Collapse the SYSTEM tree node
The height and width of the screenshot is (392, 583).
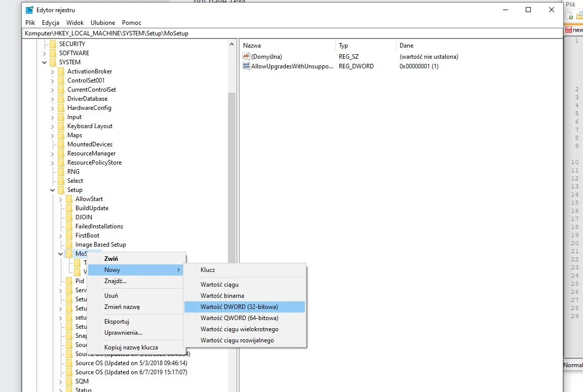click(x=44, y=62)
